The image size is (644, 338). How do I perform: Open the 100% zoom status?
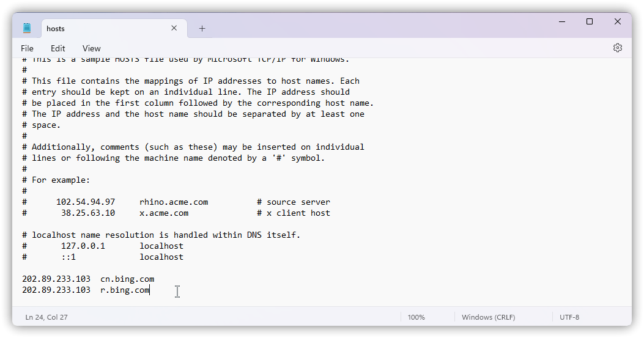pos(416,317)
